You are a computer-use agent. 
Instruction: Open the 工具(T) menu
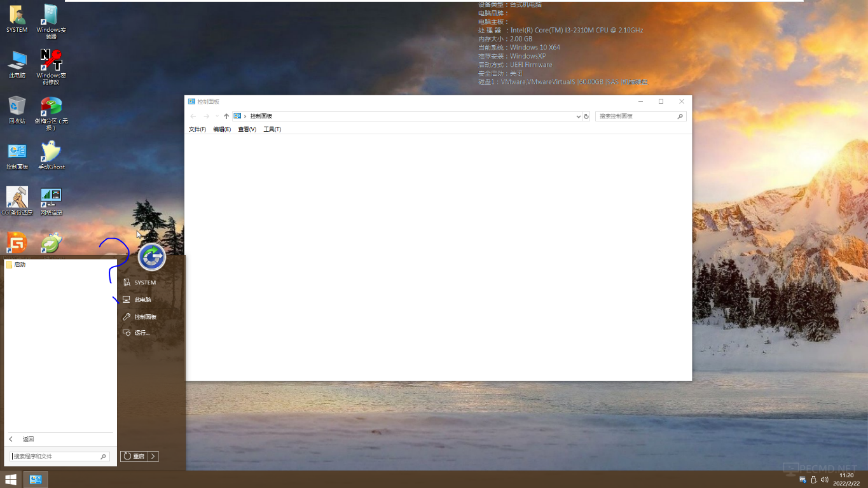coord(272,129)
